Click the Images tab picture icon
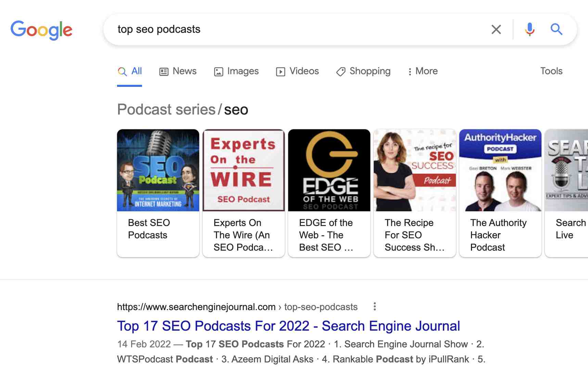This screenshot has height=385, width=588. click(218, 71)
